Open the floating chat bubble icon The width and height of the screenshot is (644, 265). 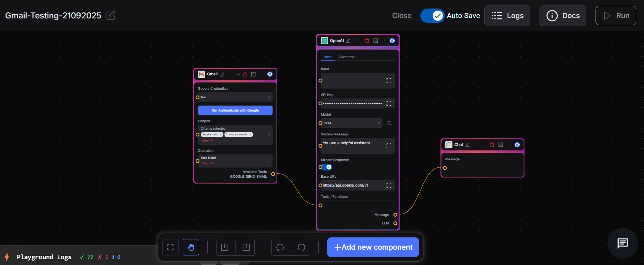pos(622,243)
